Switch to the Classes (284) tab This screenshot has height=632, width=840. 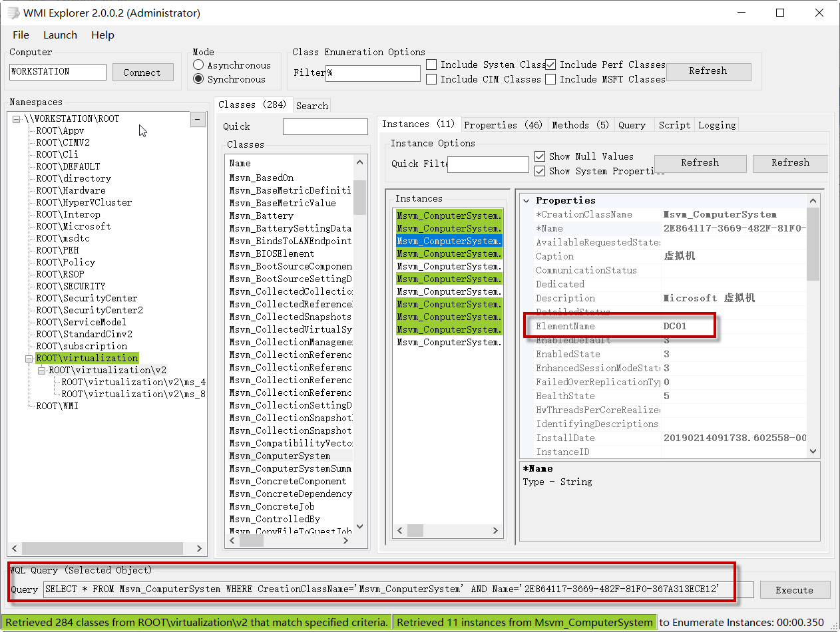click(x=252, y=104)
